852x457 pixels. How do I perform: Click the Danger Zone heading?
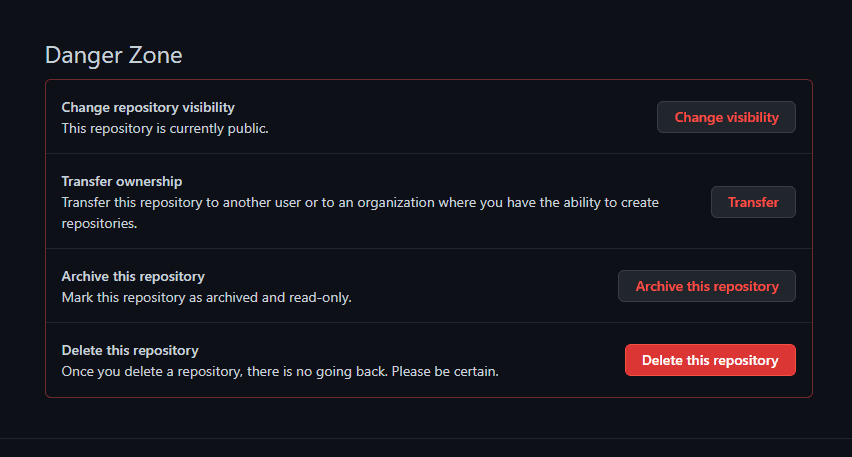coord(114,55)
